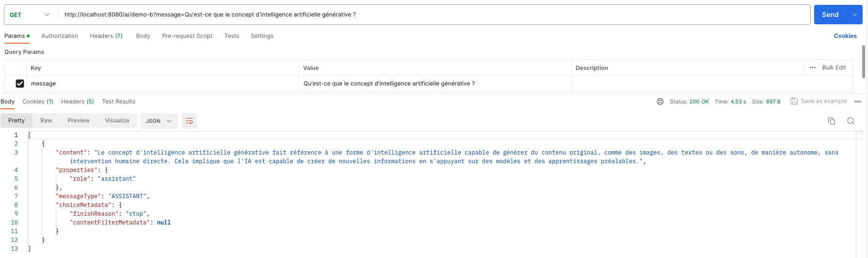Click the globe network icon near Status
This screenshot has height=258, width=868.
[660, 102]
